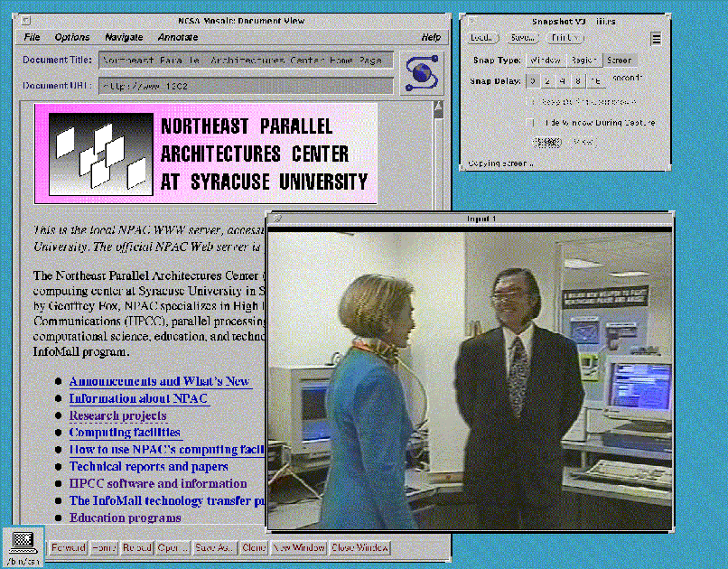Click the Document Title field in Mosaic
This screenshot has width=728, height=569.
[x=246, y=61]
